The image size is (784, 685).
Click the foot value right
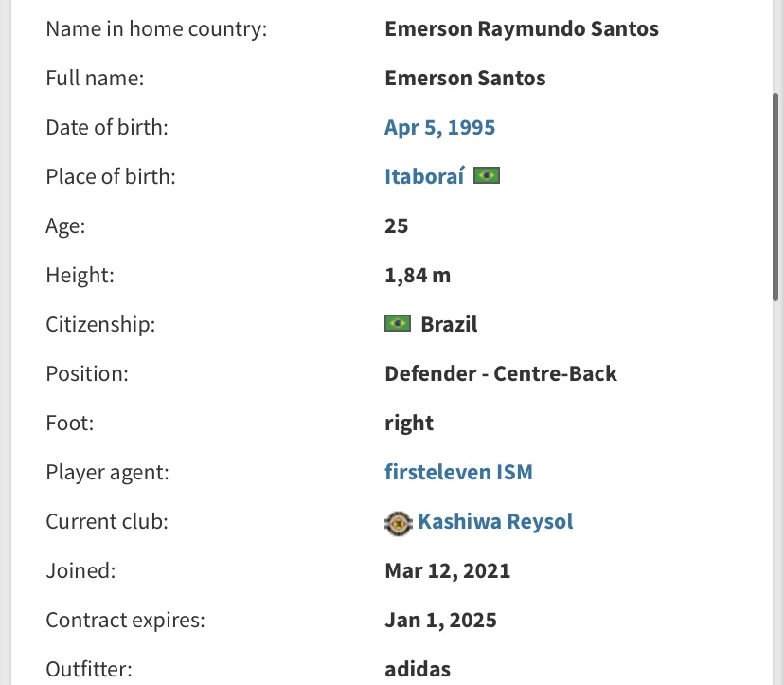[x=408, y=424]
